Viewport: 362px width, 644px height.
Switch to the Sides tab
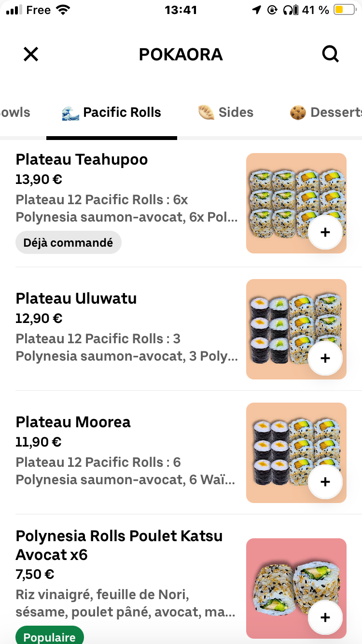tap(226, 112)
